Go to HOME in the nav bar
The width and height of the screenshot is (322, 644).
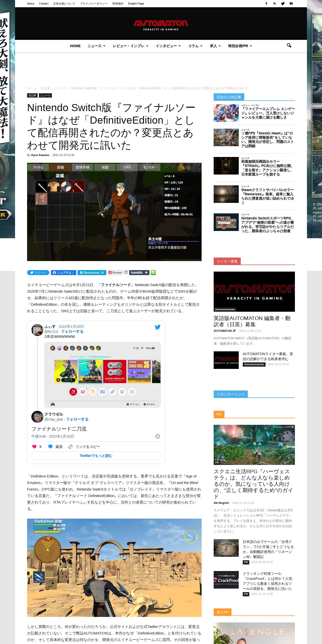pyautogui.click(x=75, y=46)
